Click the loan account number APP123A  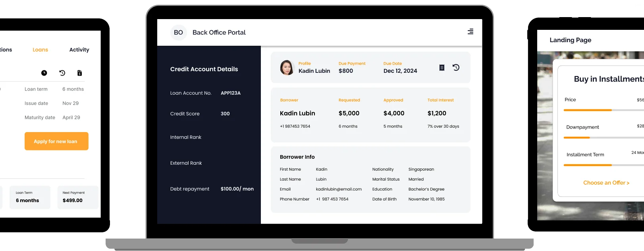click(231, 93)
